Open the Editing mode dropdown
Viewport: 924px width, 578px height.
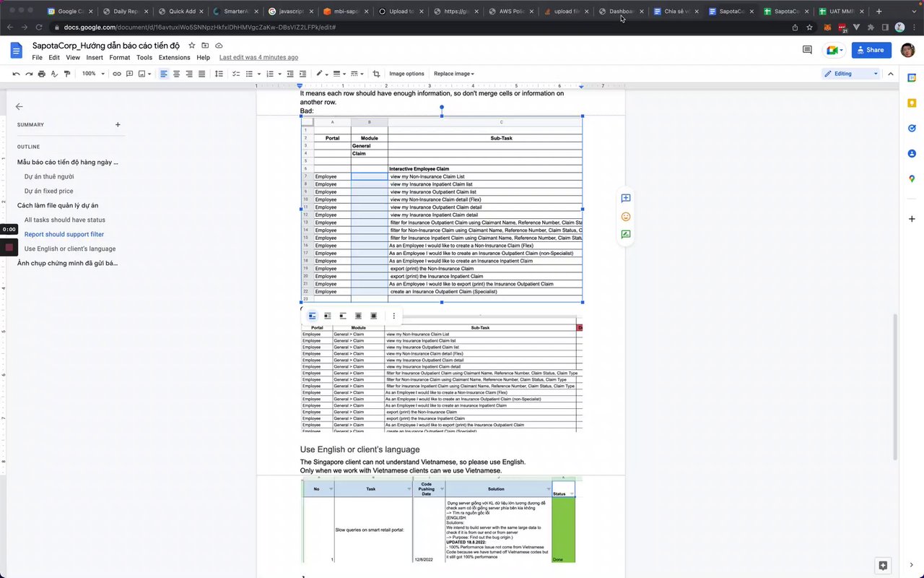pyautogui.click(x=852, y=74)
